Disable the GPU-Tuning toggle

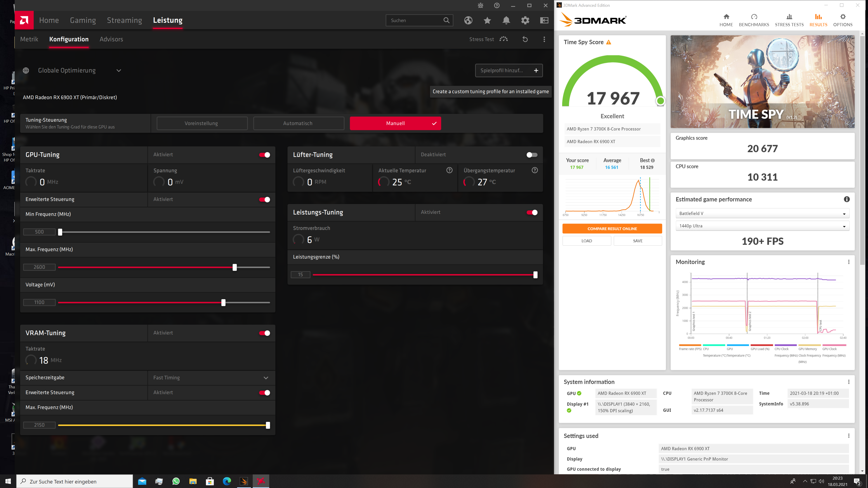tap(264, 155)
